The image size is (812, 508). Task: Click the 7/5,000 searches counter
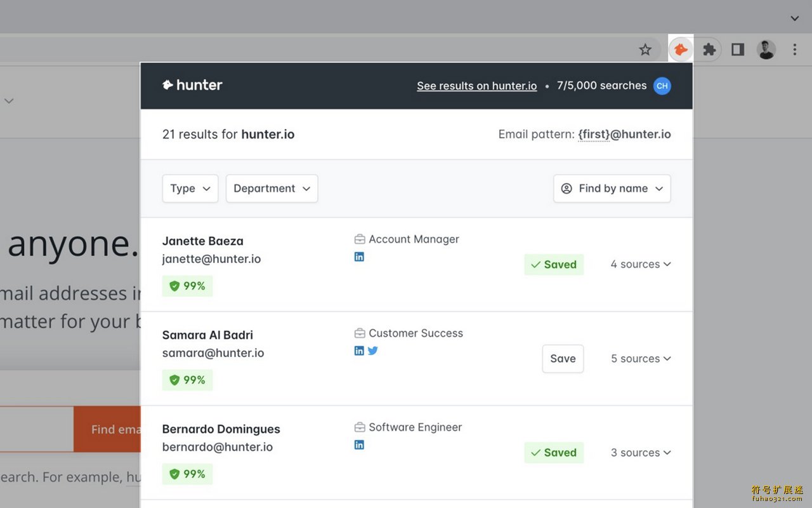(x=602, y=86)
